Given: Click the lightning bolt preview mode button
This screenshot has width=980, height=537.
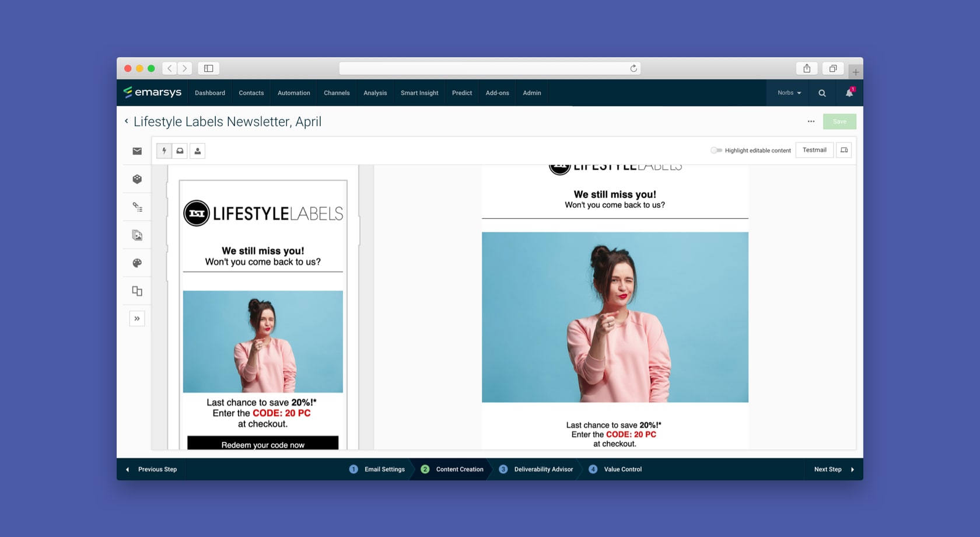Looking at the screenshot, I should pos(164,151).
